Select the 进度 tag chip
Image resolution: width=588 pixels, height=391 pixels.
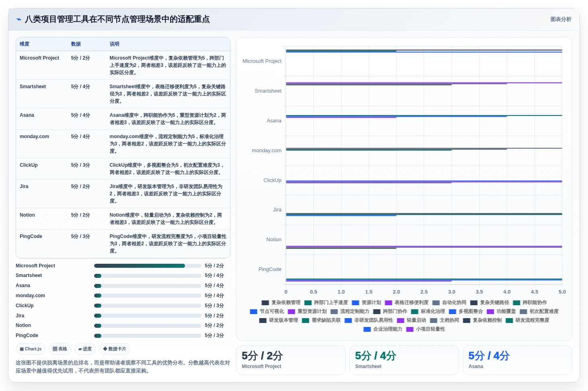click(85, 349)
